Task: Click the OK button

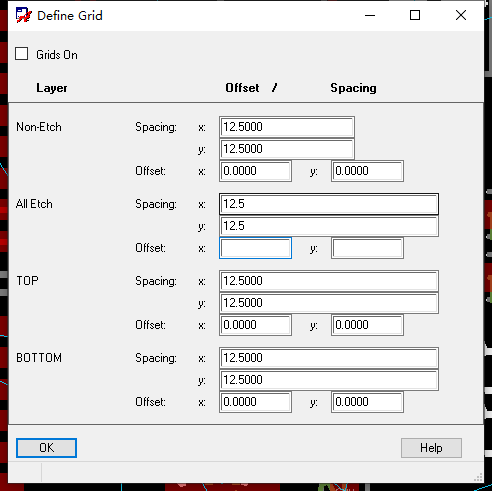Action: click(46, 448)
